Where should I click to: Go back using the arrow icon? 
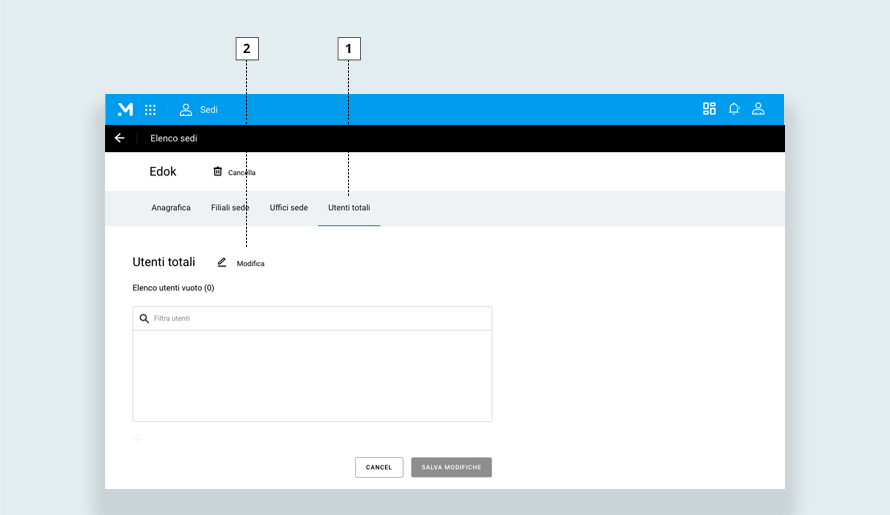[x=119, y=138]
